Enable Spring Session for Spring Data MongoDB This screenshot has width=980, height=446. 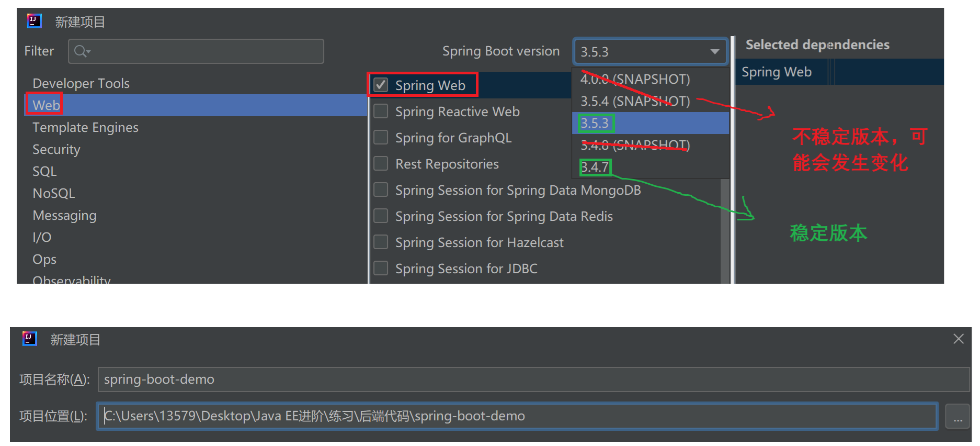pyautogui.click(x=381, y=189)
